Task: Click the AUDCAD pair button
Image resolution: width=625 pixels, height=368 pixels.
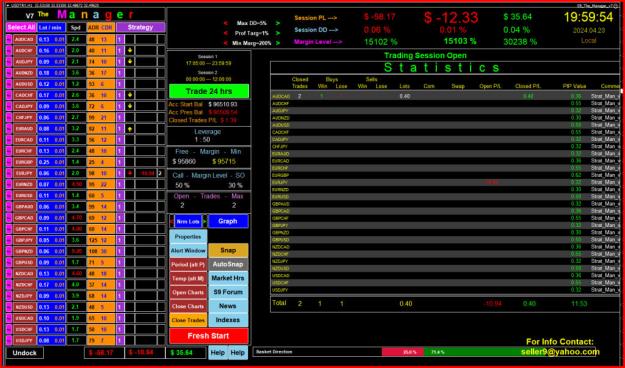Action: pos(24,39)
